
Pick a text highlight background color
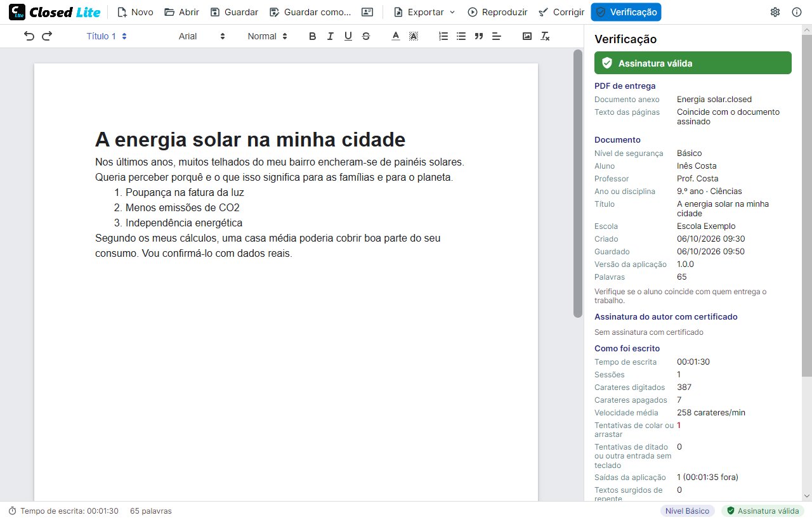tap(414, 36)
